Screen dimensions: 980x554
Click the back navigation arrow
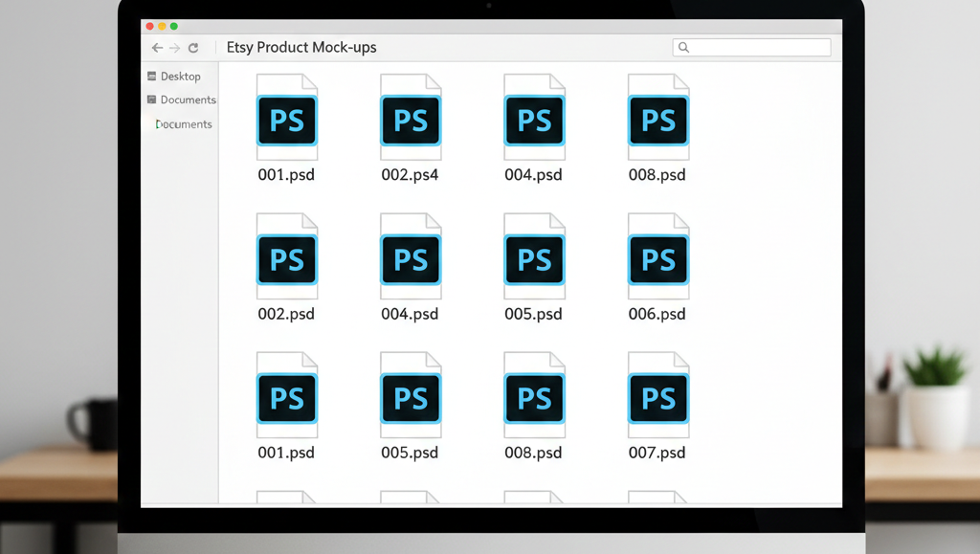tap(156, 47)
